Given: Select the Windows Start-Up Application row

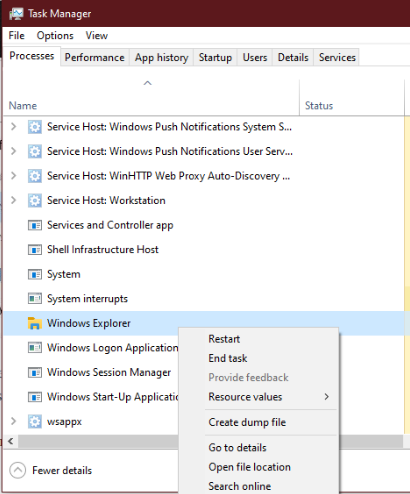Looking at the screenshot, I should [113, 397].
